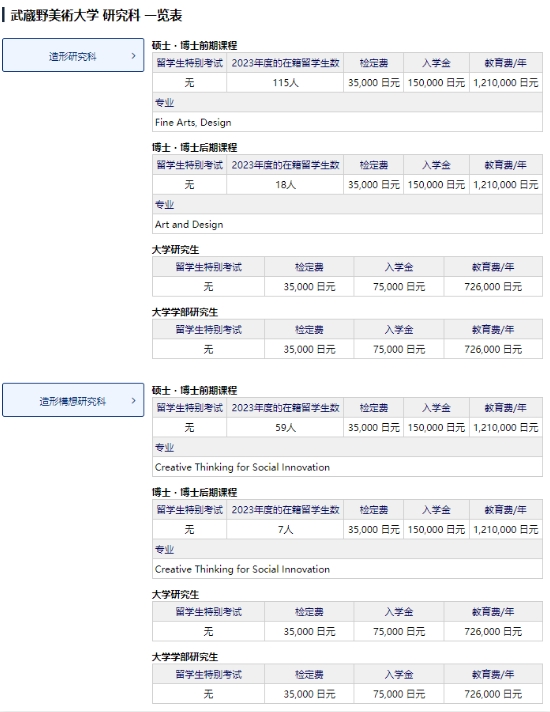Select first 硕士・博士前期课程 heading
The width and height of the screenshot is (550, 712).
[194, 45]
